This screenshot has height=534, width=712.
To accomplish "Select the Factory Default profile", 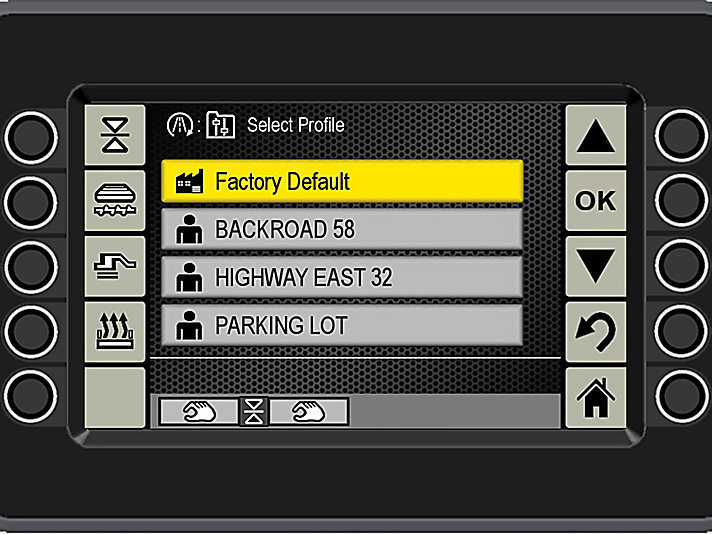I will coord(342,181).
